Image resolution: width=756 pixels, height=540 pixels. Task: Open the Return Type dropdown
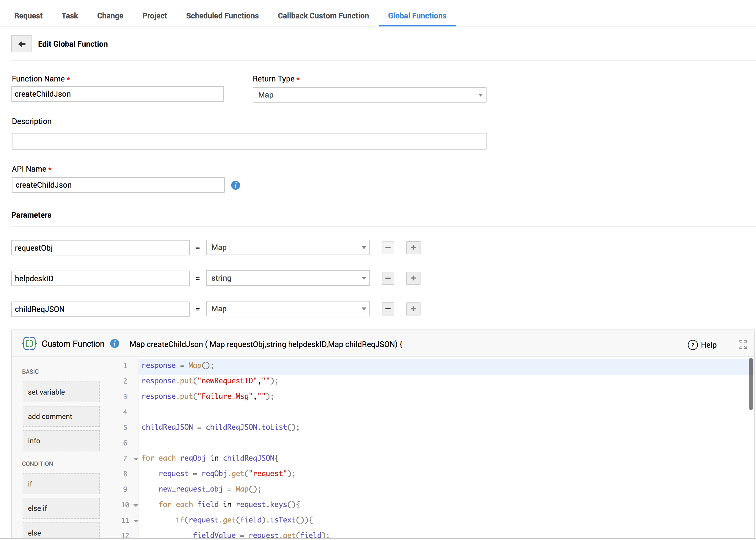pos(369,95)
